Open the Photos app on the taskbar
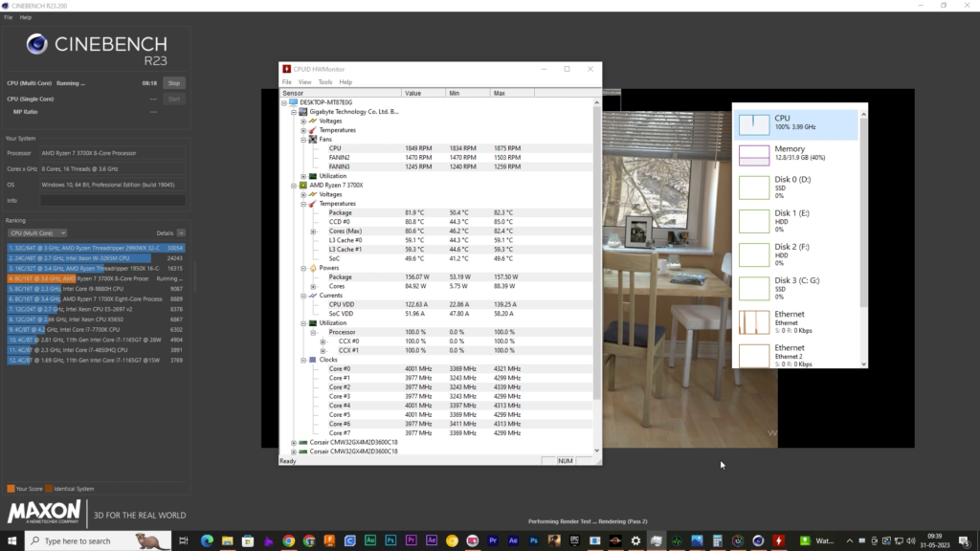The width and height of the screenshot is (980, 551). click(x=697, y=540)
